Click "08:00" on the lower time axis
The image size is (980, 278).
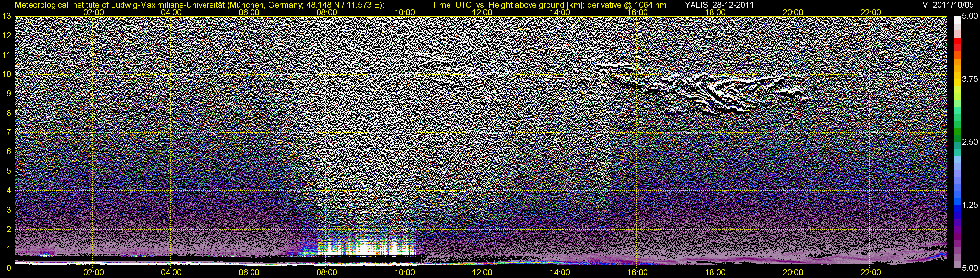327,273
